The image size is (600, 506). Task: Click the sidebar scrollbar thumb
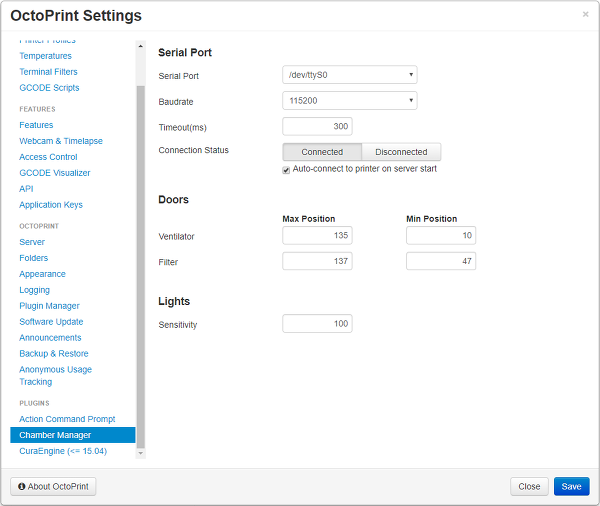[x=140, y=266]
